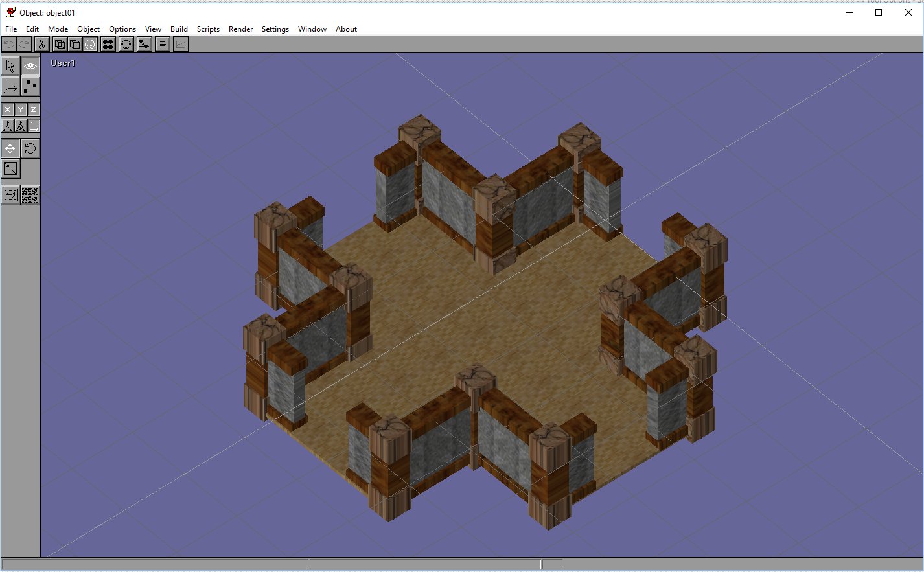Toggle the X axis constraint
Viewport: 924px width, 572px height.
pyautogui.click(x=8, y=109)
